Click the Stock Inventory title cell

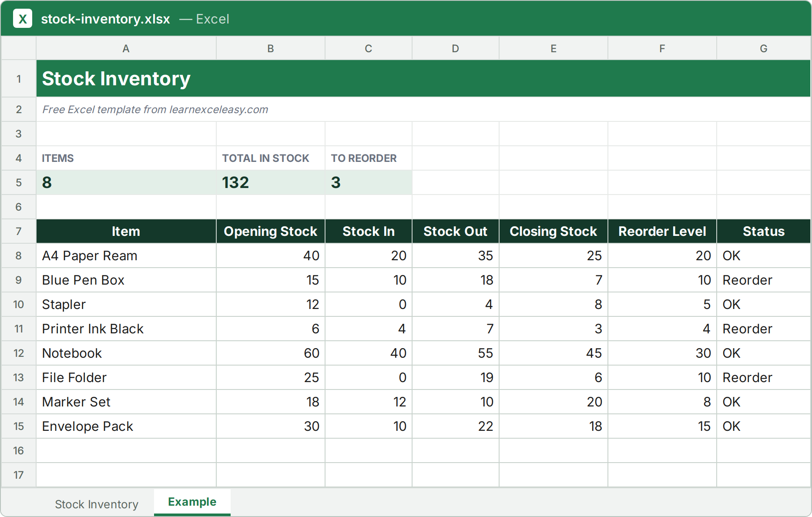coord(423,78)
